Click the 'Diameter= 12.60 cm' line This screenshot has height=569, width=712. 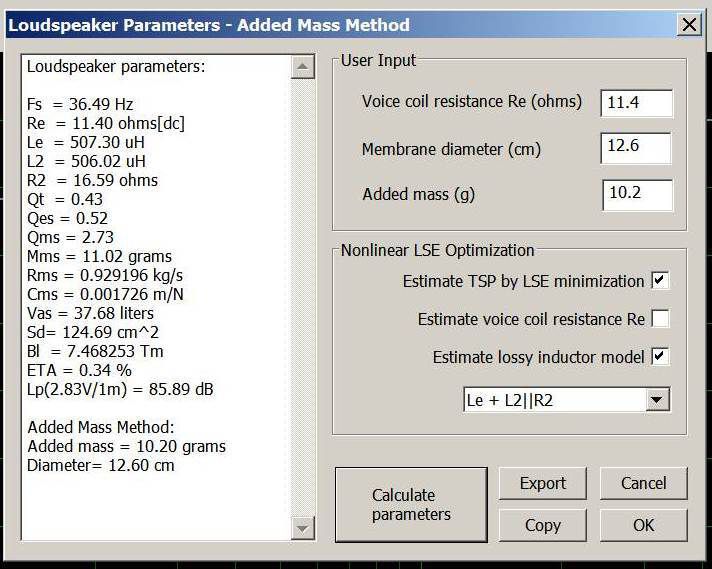(x=101, y=466)
